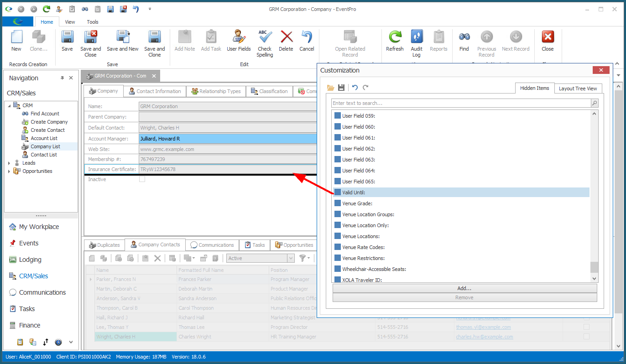Select Contact List in the navigation tree

coord(44,155)
